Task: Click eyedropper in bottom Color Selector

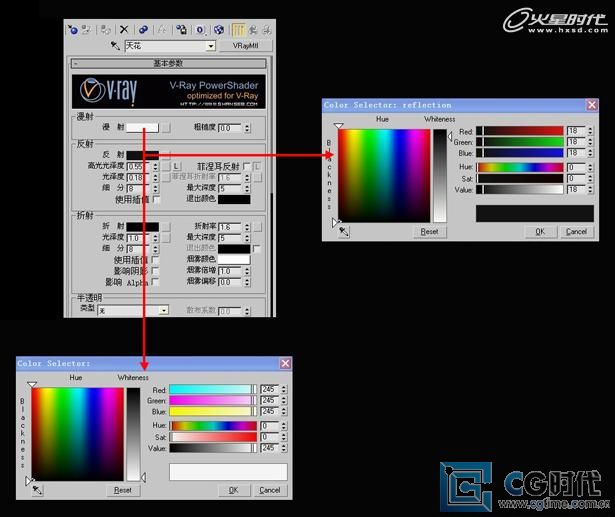Action: (37, 490)
